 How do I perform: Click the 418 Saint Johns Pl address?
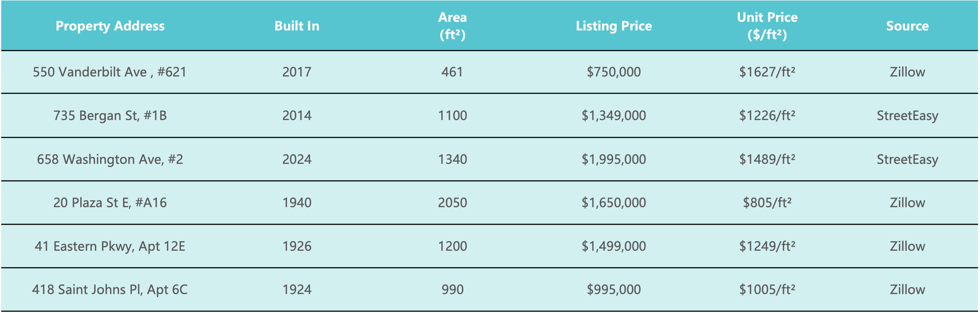[110, 289]
